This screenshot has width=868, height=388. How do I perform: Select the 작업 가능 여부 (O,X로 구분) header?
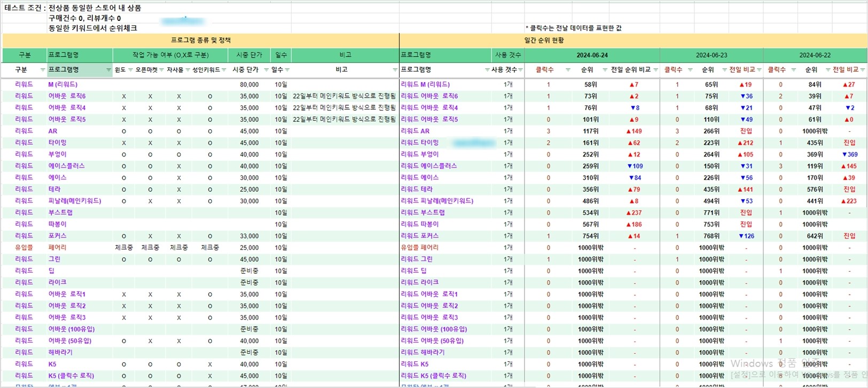170,56
